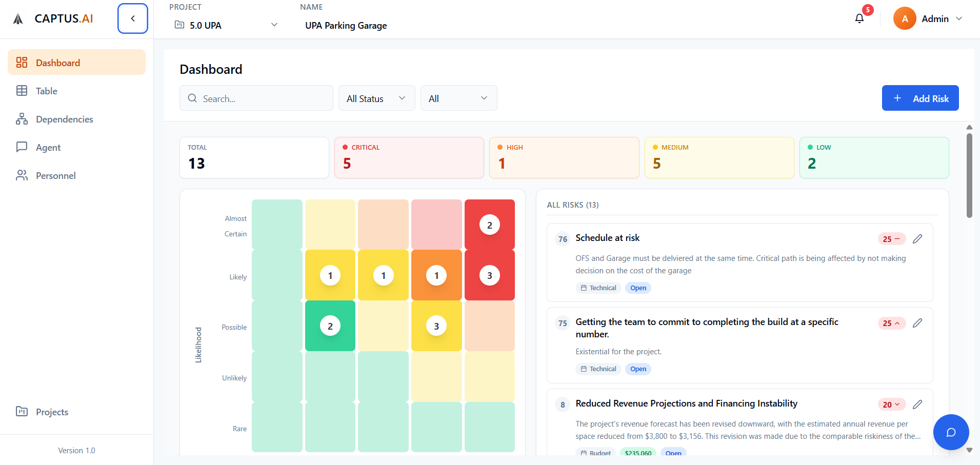Image resolution: width=980 pixels, height=465 pixels.
Task: Navigate to the Personnel section
Action: coord(55,176)
